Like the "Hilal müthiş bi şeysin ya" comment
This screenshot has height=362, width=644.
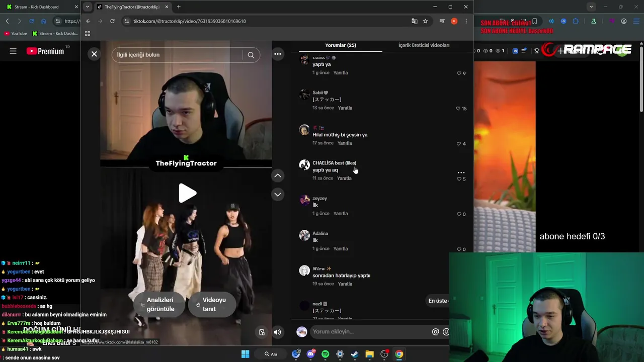(x=459, y=144)
